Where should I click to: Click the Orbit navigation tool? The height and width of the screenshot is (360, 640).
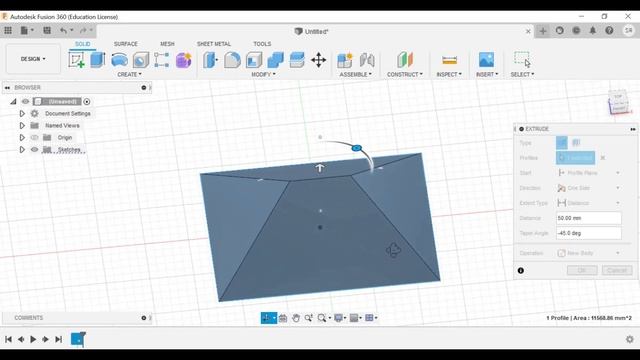click(267, 318)
